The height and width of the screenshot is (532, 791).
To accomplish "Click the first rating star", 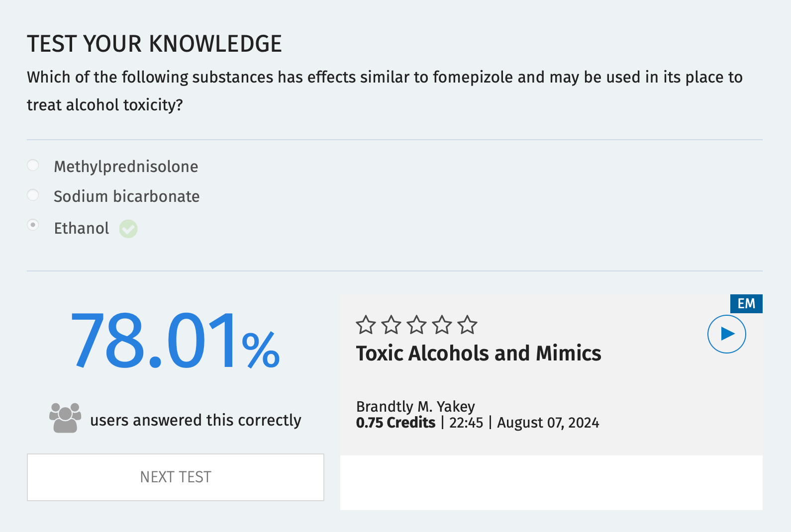I will pos(366,325).
